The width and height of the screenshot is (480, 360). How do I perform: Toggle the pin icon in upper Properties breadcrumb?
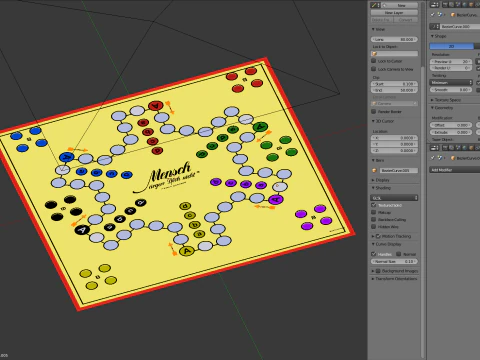[433, 14]
